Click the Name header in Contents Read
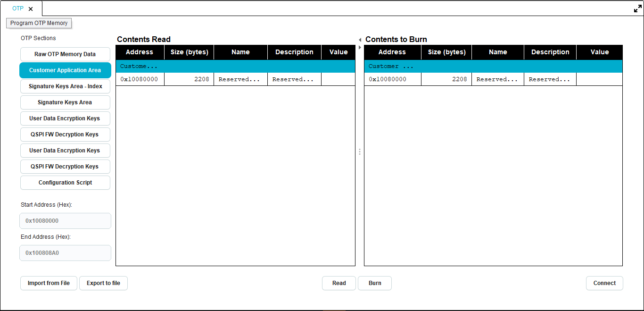644x311 pixels. (240, 52)
